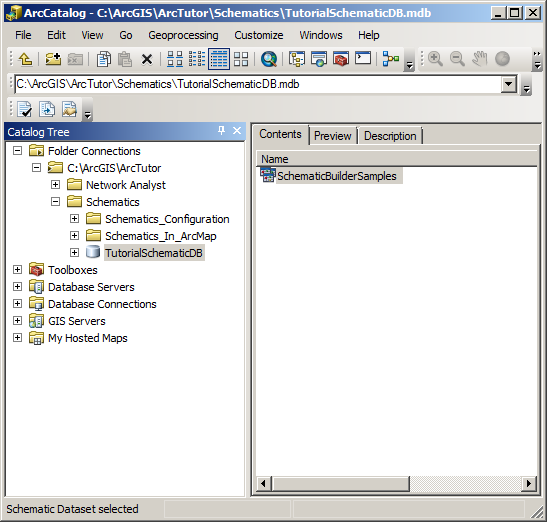Screen dimensions: 547x522
Task: Open the Search window magnifier icon
Action: 269,59
